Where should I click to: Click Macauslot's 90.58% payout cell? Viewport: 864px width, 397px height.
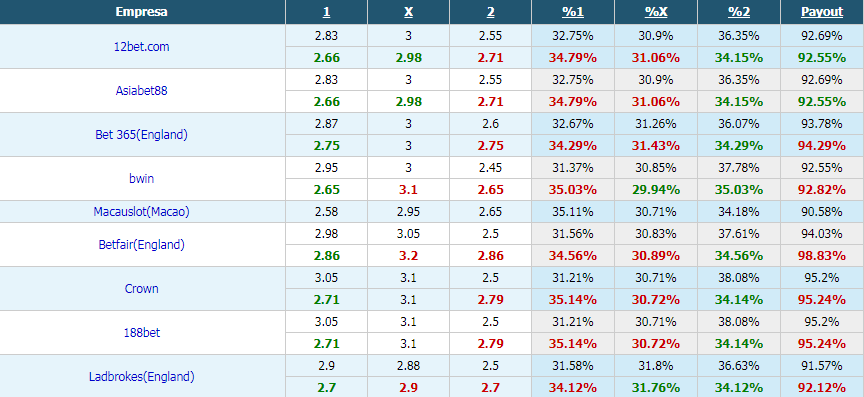[x=822, y=212]
